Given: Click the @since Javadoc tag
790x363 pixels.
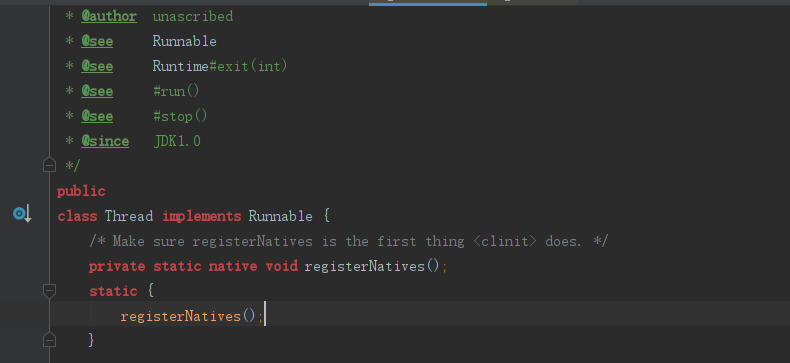Looking at the screenshot, I should coord(105,141).
